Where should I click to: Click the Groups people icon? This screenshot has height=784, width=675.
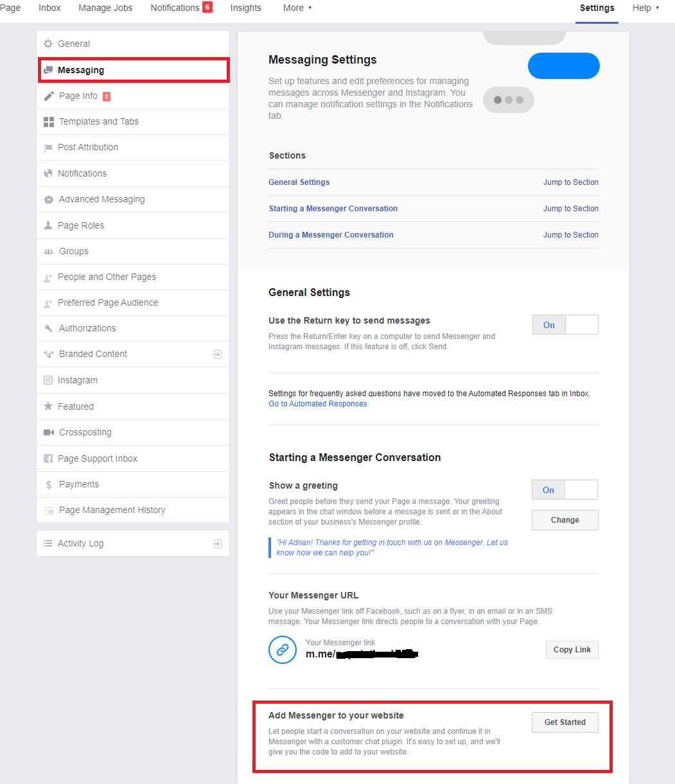(48, 251)
